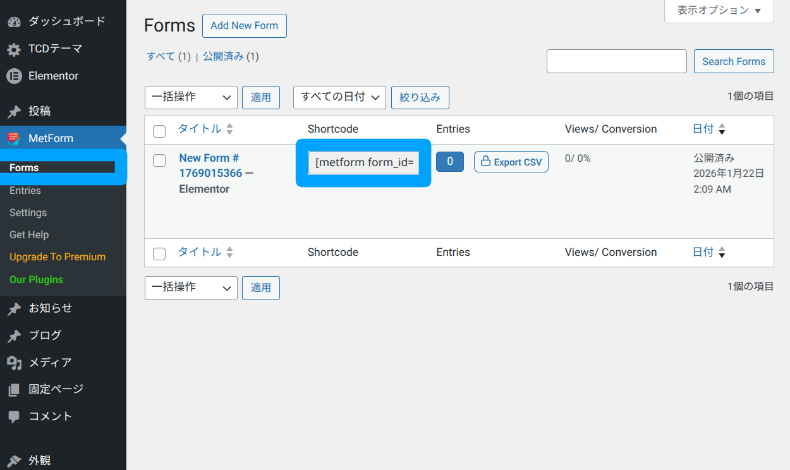Click Upgrade To Premium link
The width and height of the screenshot is (790, 470).
click(57, 257)
